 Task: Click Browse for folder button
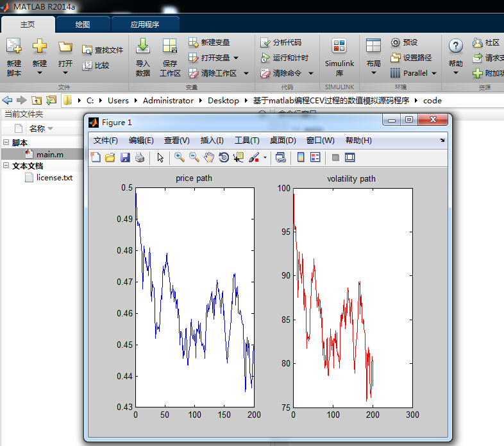tap(51, 100)
